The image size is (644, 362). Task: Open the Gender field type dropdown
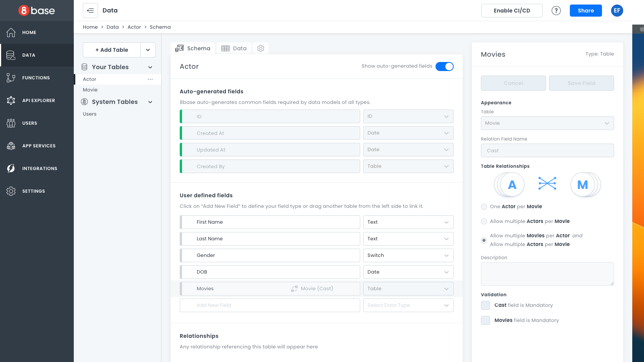tap(408, 255)
